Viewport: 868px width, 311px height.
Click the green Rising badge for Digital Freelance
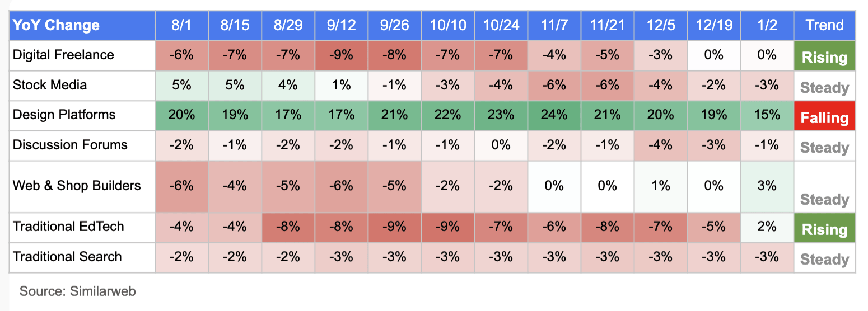(x=824, y=58)
